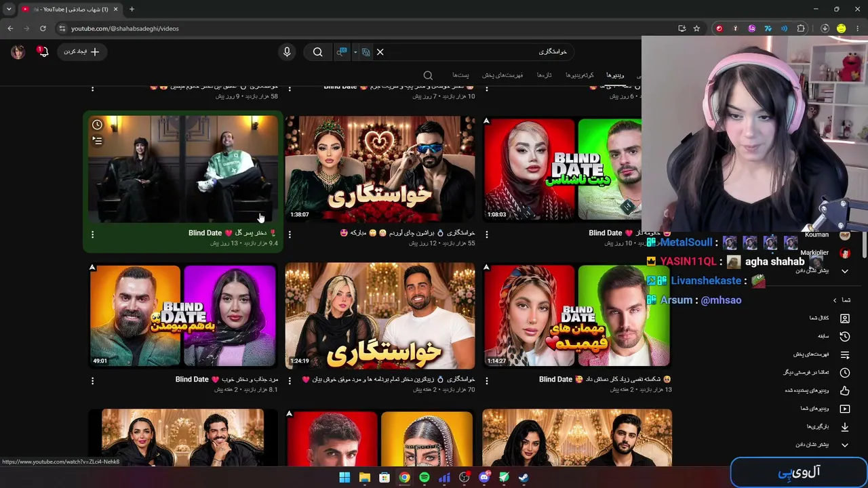Expand بیشتر نشان دادن under بارگیری‌ها
The height and width of the screenshot is (488, 868).
click(821, 445)
